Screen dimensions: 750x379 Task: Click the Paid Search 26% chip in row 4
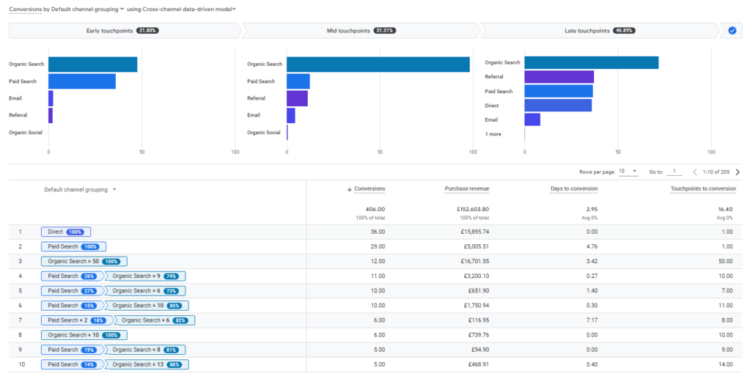coord(72,276)
